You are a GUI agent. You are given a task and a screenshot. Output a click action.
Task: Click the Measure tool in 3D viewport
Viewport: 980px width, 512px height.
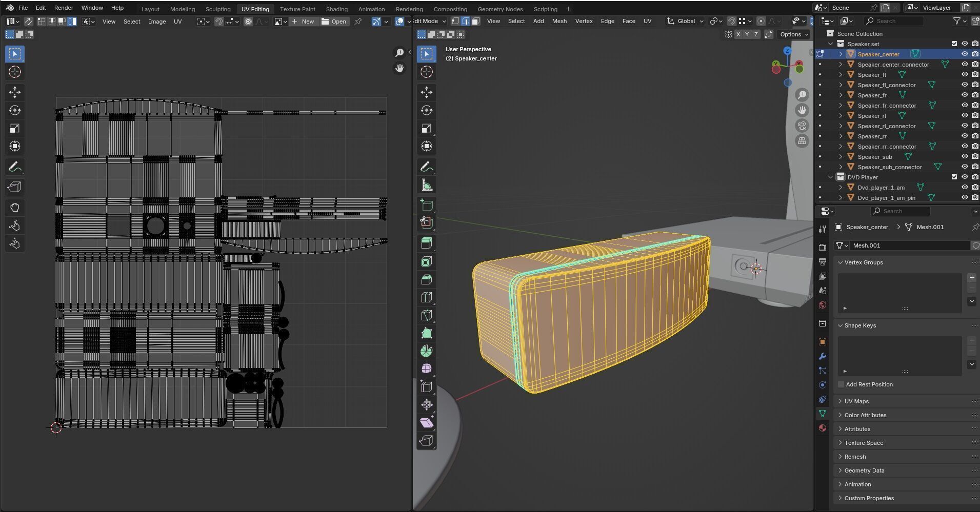tap(426, 185)
